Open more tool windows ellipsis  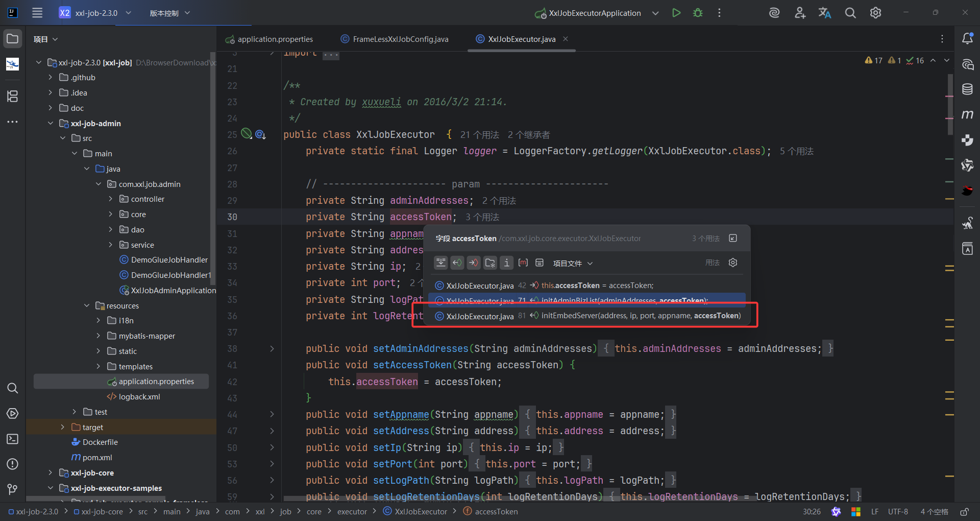click(x=13, y=122)
